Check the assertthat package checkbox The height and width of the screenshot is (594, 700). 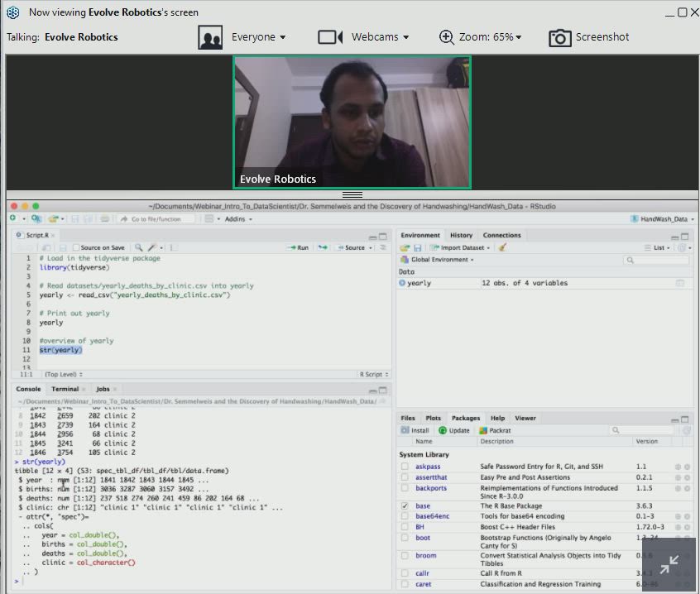point(405,477)
